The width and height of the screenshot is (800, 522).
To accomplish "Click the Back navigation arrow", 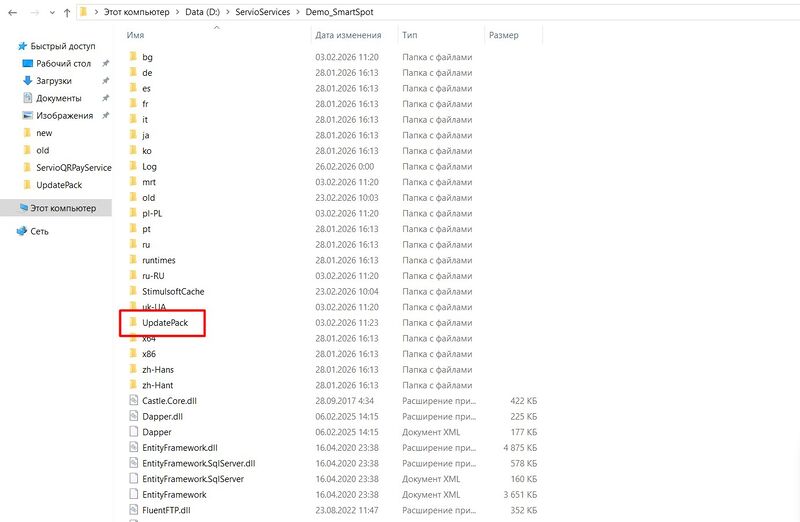I will point(10,13).
